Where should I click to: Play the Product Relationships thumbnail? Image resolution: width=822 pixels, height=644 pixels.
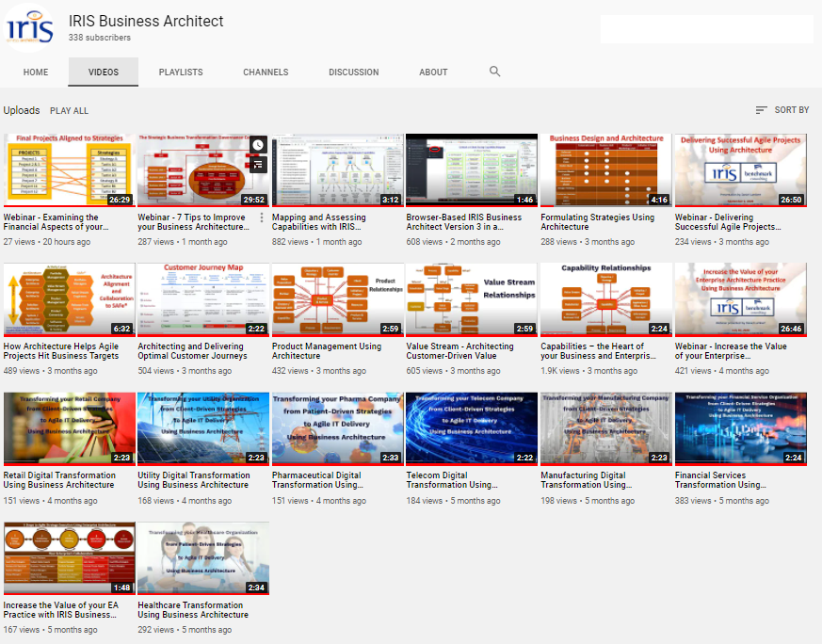coord(338,299)
